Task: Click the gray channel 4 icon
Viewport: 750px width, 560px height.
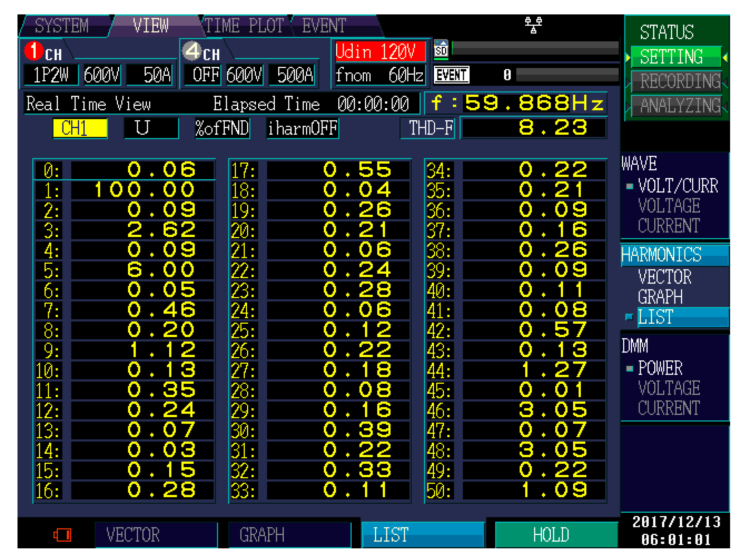Action: pos(192,51)
